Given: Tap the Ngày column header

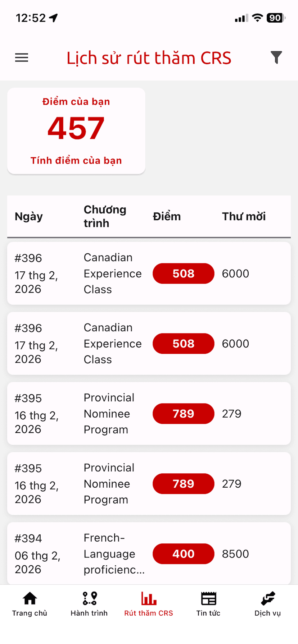Looking at the screenshot, I should coord(29,216).
